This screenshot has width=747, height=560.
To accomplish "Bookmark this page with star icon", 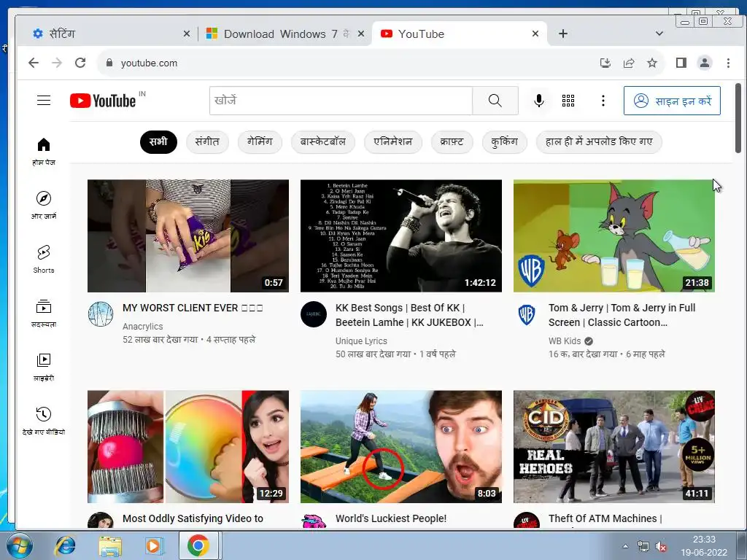I will point(652,63).
